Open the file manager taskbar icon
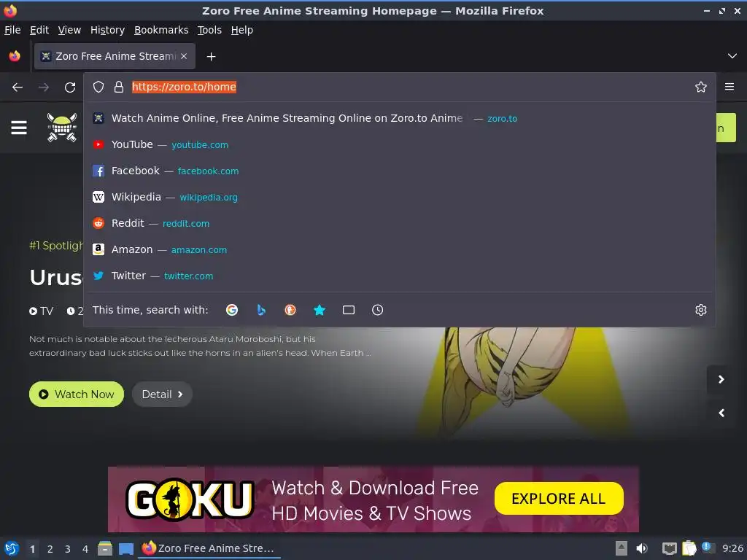This screenshot has height=560, width=747. (105, 548)
